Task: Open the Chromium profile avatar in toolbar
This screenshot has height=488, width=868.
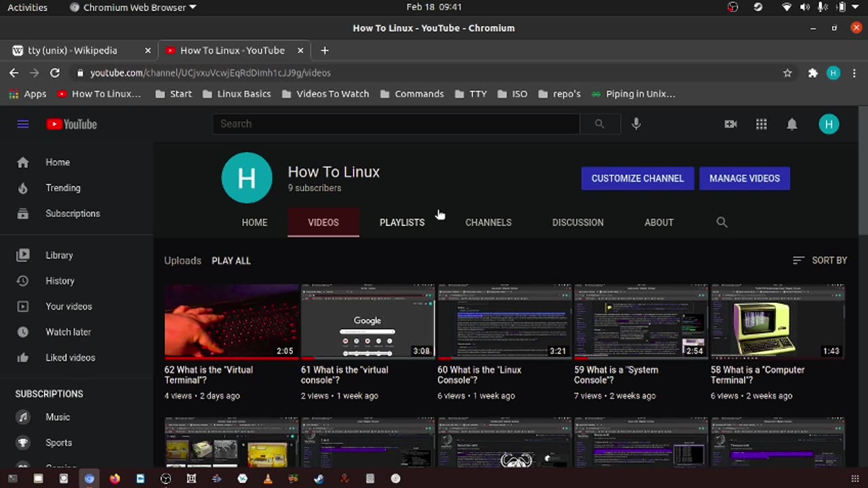Action: click(833, 73)
